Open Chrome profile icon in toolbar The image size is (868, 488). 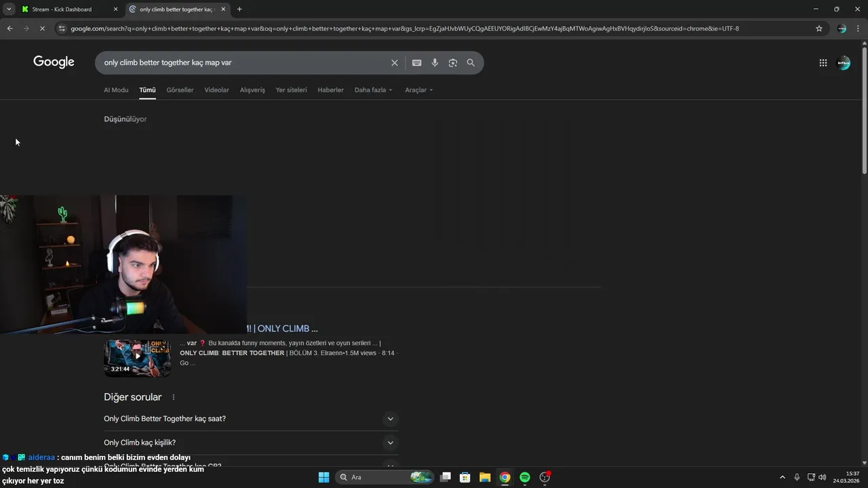pyautogui.click(x=842, y=28)
